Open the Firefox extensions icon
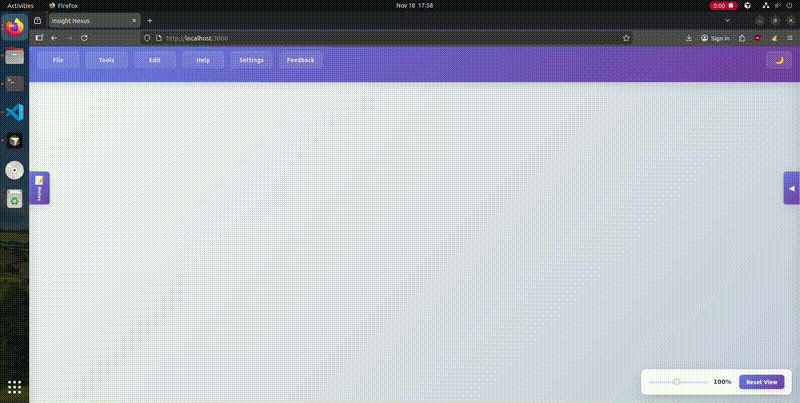Image resolution: width=800 pixels, height=403 pixels. [x=742, y=38]
